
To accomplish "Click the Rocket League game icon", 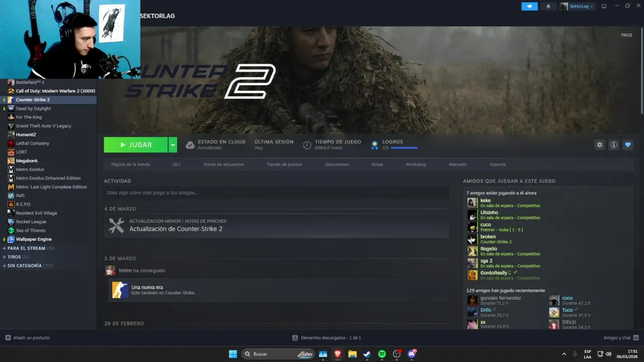I will [11, 222].
